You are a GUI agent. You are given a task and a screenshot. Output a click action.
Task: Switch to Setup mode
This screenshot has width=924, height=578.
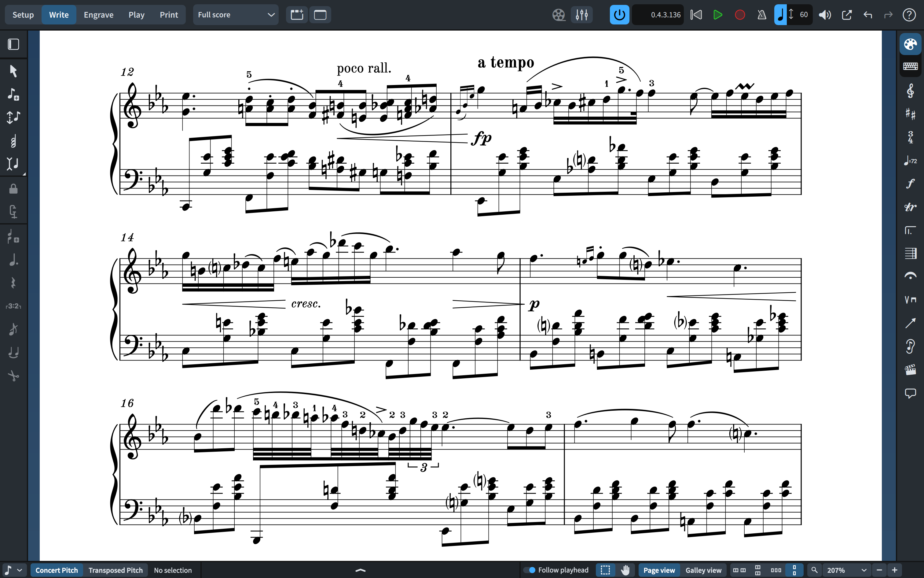point(23,15)
